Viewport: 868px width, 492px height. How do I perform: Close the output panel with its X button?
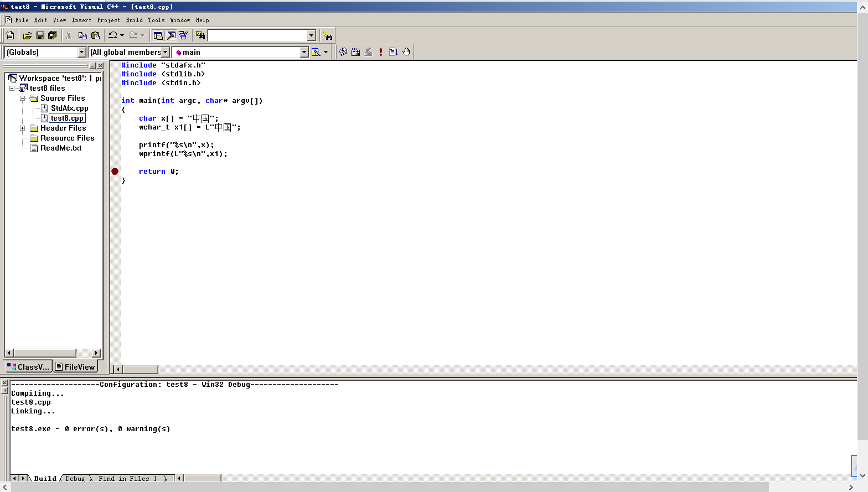(4, 383)
